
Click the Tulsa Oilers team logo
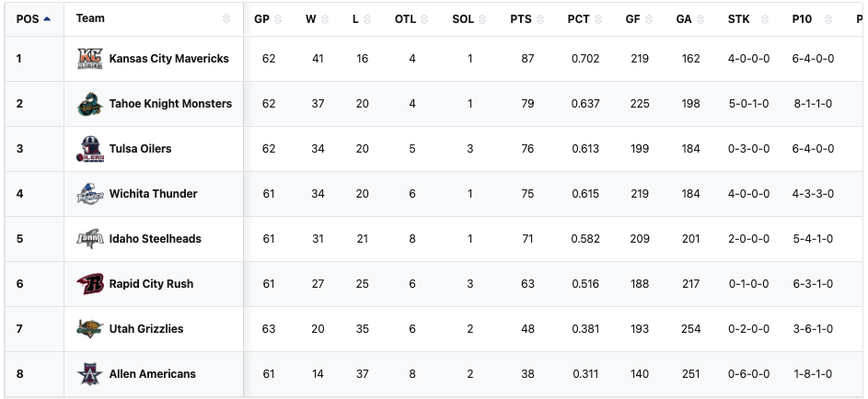pyautogui.click(x=90, y=149)
